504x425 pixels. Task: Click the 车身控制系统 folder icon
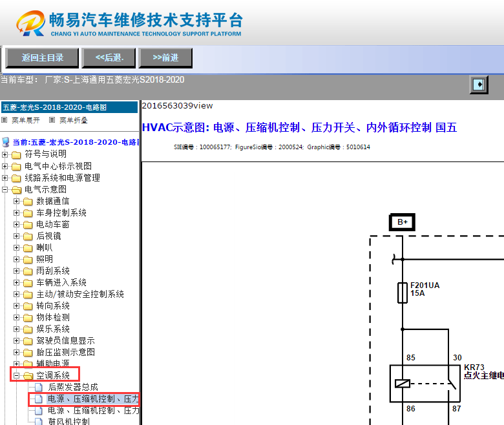28,213
